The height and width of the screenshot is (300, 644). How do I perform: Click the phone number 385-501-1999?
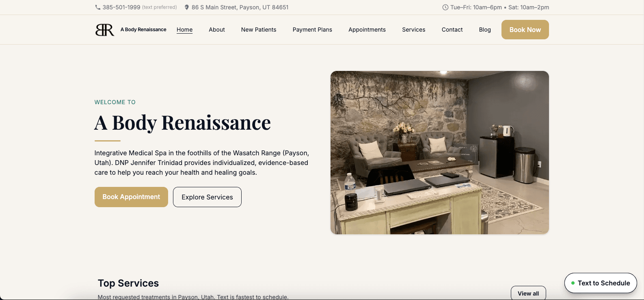tap(121, 7)
